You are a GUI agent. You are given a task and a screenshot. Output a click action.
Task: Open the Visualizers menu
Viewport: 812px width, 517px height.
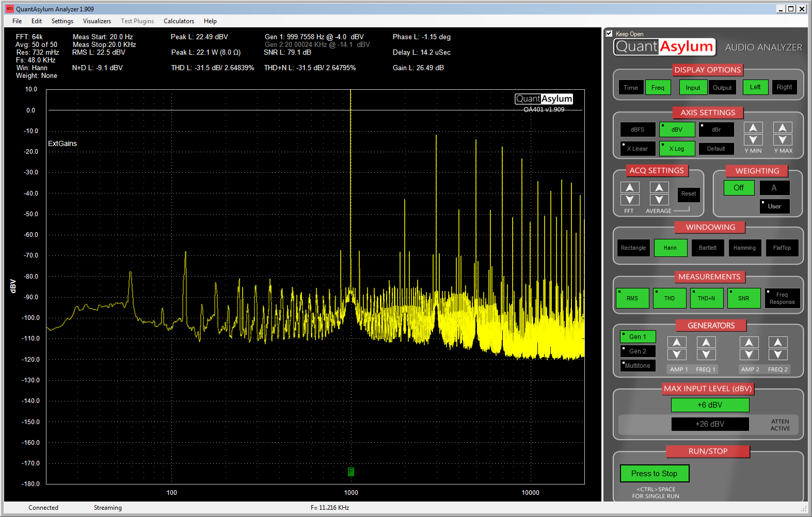(x=97, y=21)
